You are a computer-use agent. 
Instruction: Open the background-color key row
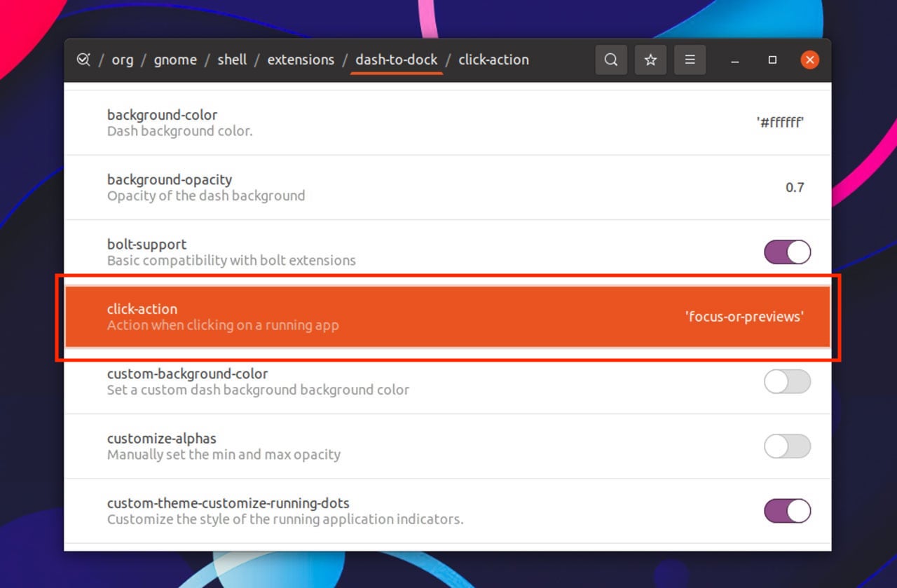tap(448, 123)
